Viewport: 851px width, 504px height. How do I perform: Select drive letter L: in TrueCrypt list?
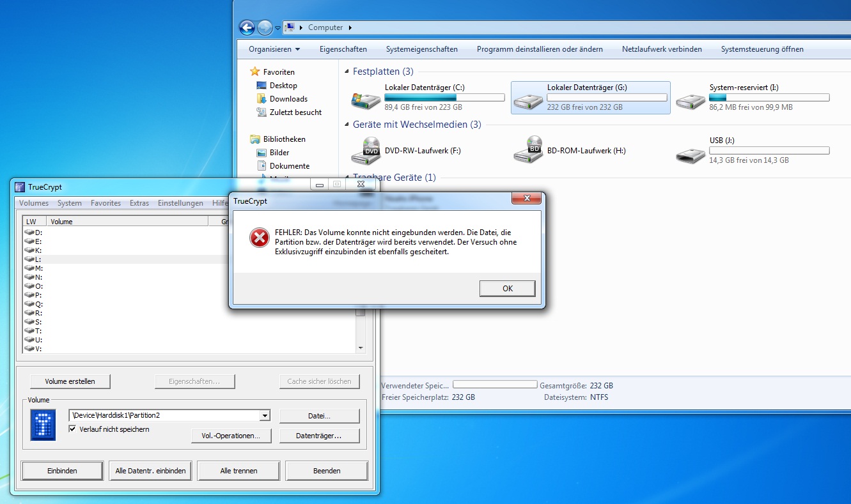(33, 259)
